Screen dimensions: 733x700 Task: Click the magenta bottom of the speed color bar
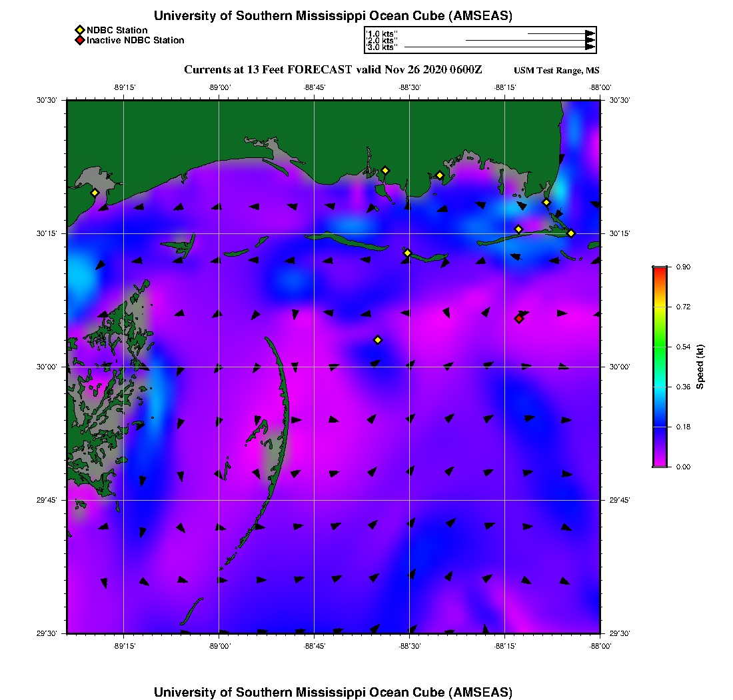pos(660,463)
